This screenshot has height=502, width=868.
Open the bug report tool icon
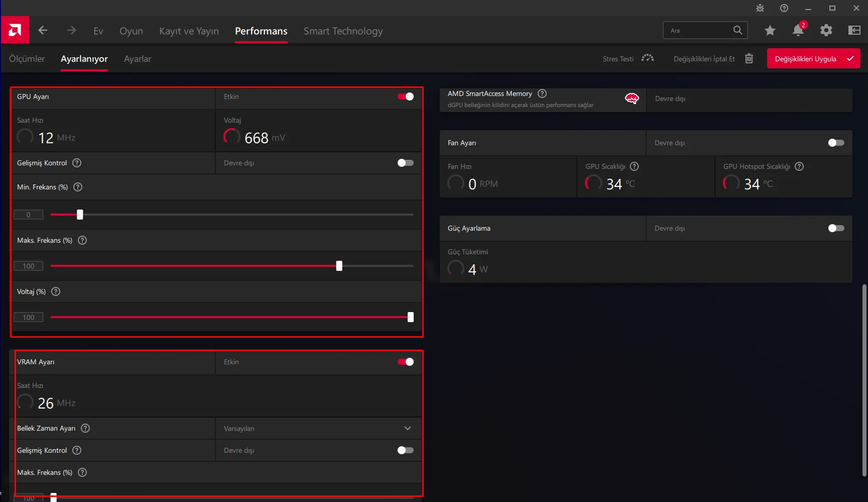[x=760, y=8]
